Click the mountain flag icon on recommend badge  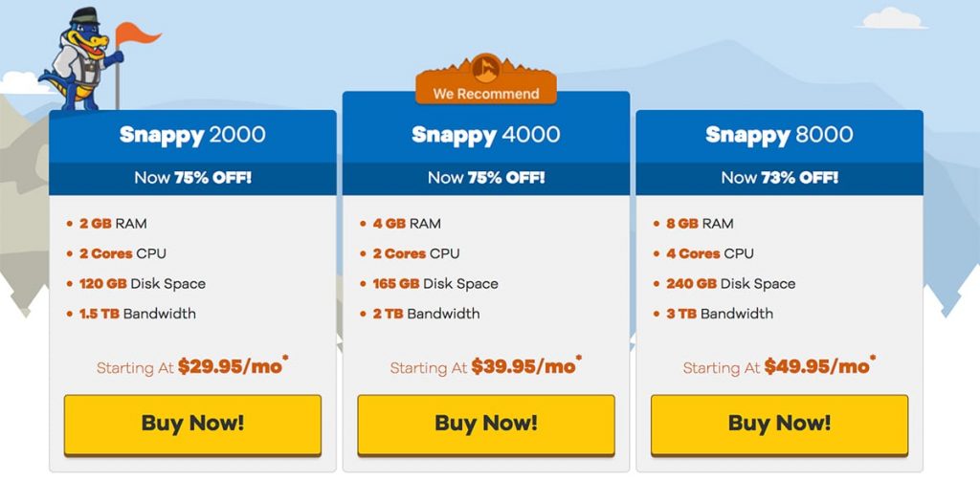485,68
